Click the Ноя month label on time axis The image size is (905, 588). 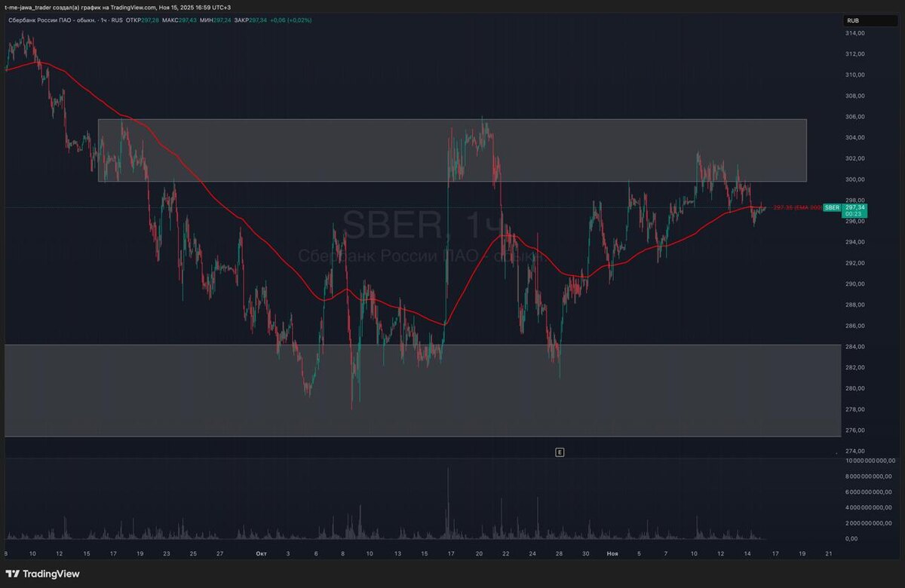pyautogui.click(x=612, y=553)
